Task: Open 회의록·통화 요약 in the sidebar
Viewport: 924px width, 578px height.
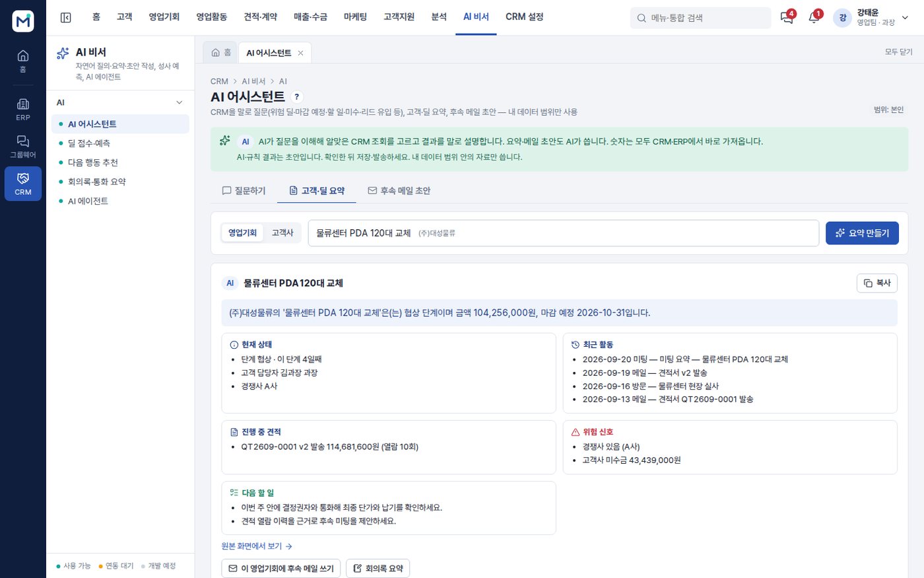Action: [121, 182]
